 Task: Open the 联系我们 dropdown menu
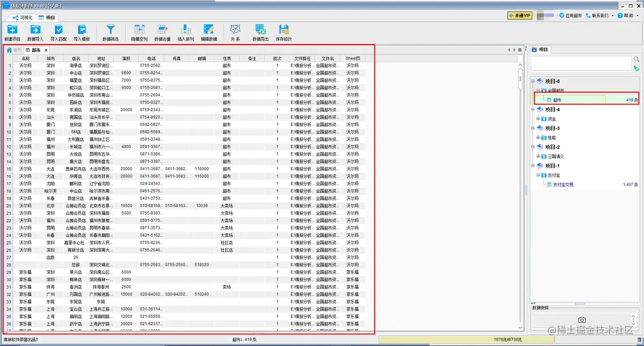pyautogui.click(x=600, y=16)
